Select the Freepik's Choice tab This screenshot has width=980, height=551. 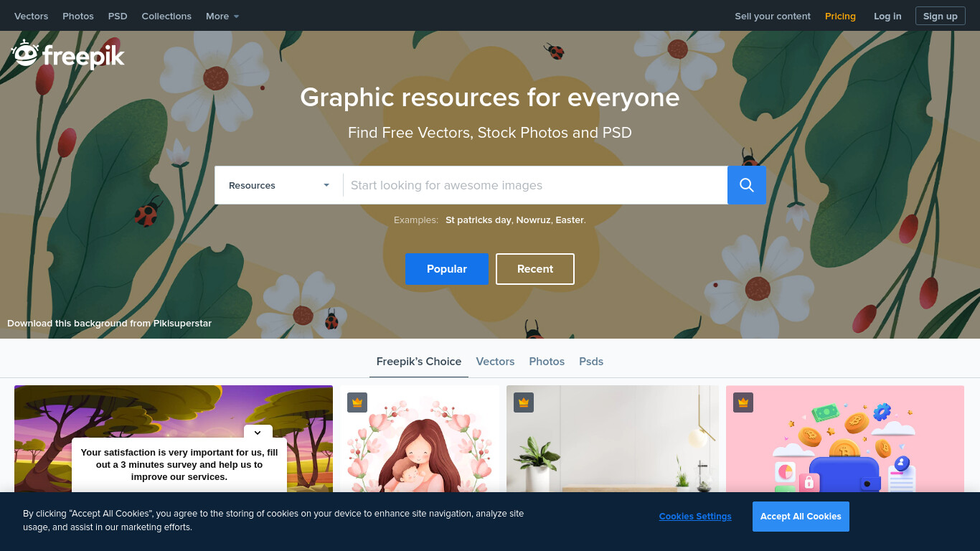(x=419, y=362)
